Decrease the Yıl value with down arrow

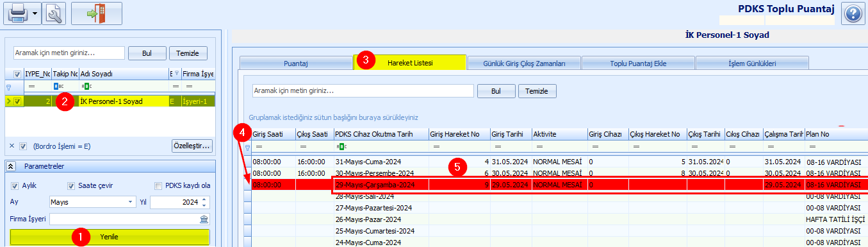[204, 206]
